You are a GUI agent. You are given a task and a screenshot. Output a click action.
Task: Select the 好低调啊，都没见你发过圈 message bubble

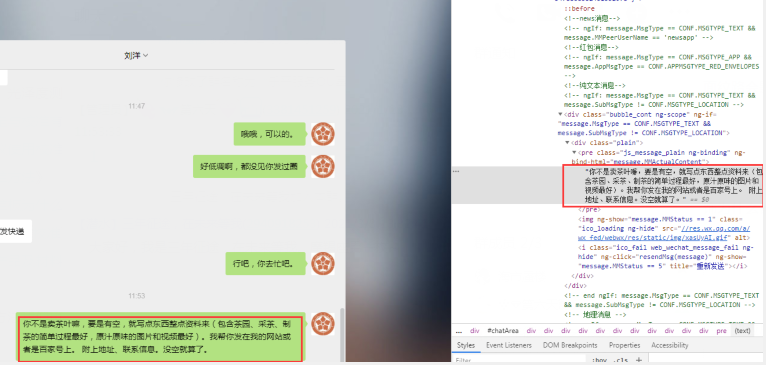coord(249,166)
